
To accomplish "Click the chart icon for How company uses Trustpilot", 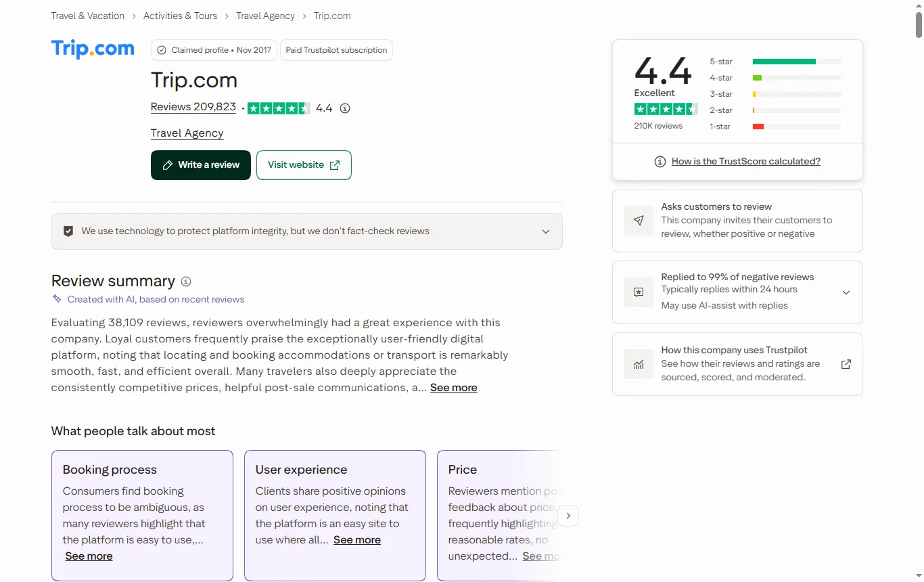I will [639, 364].
